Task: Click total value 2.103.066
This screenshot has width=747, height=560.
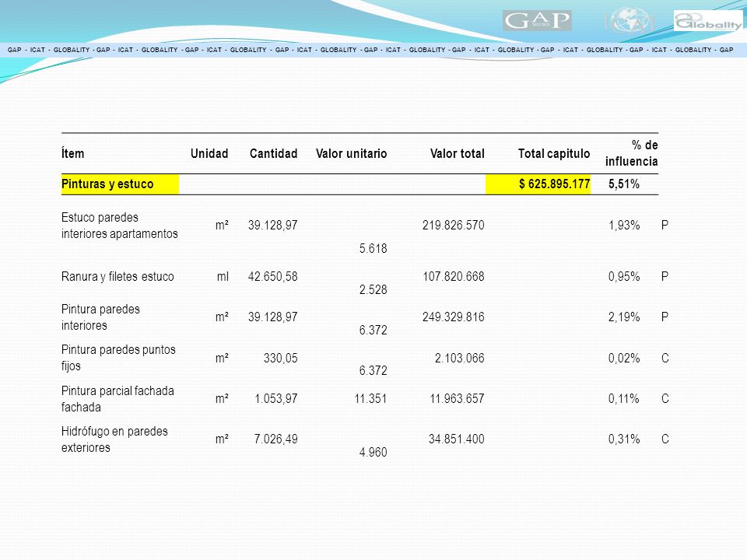Action: (x=459, y=358)
